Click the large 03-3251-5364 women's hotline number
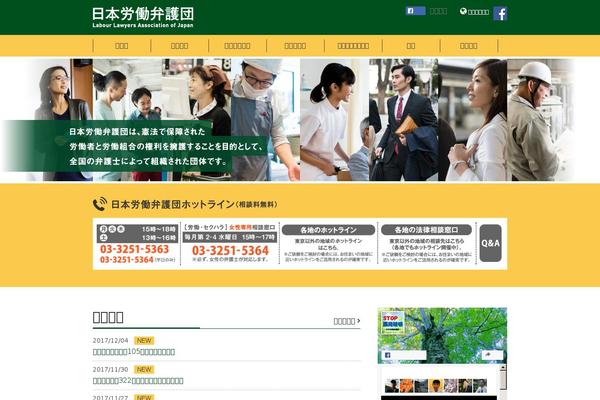The height and width of the screenshot is (400, 600). click(230, 251)
